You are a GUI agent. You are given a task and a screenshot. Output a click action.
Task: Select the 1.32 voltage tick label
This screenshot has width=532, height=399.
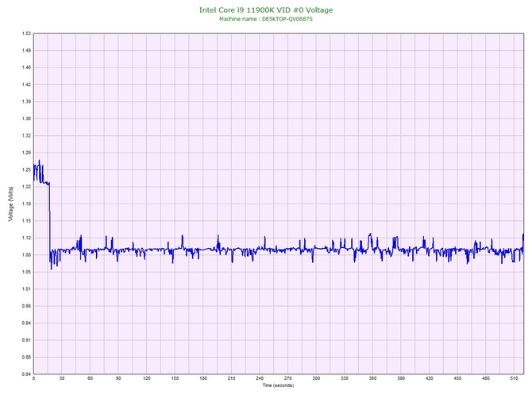[x=26, y=135]
